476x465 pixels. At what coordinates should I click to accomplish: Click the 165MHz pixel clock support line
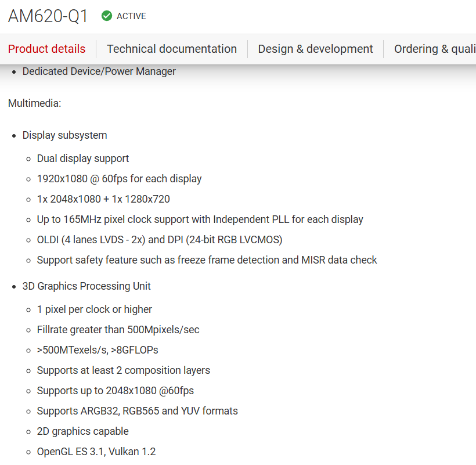200,219
